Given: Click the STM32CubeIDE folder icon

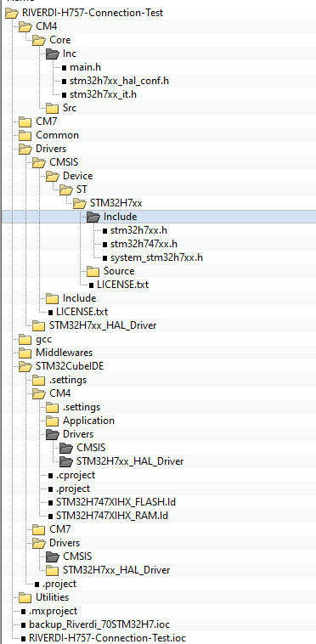Looking at the screenshot, I should (25, 366).
